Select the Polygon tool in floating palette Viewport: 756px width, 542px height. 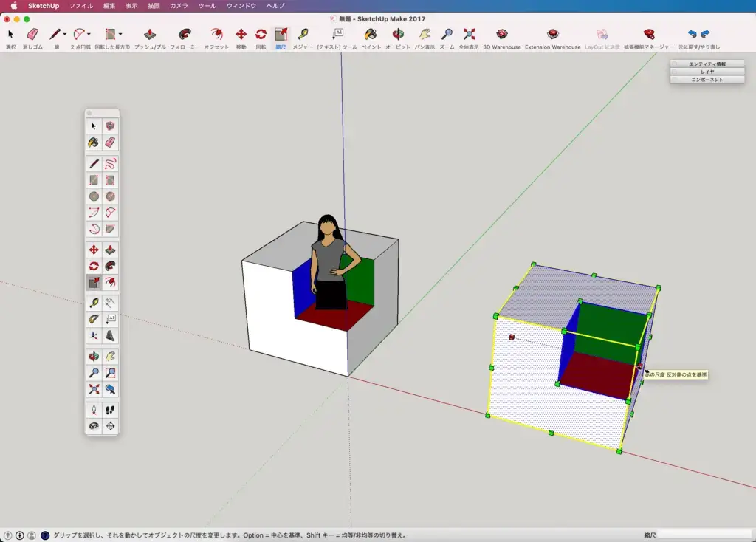pyautogui.click(x=111, y=196)
